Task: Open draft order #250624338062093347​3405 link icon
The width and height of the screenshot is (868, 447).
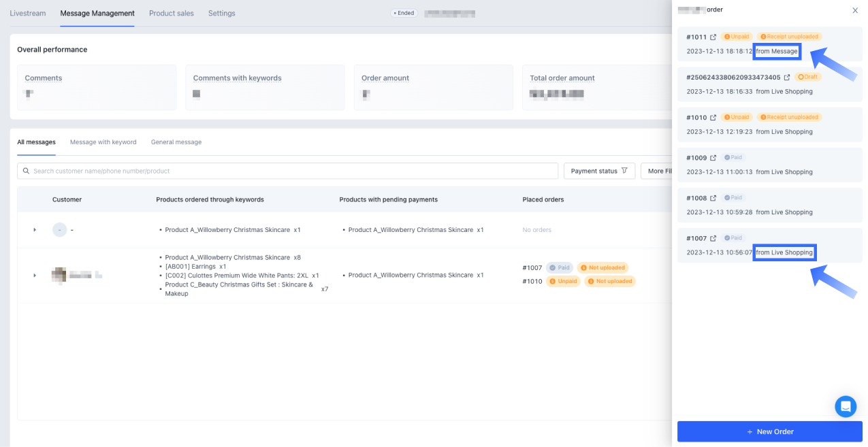Action: coord(787,78)
